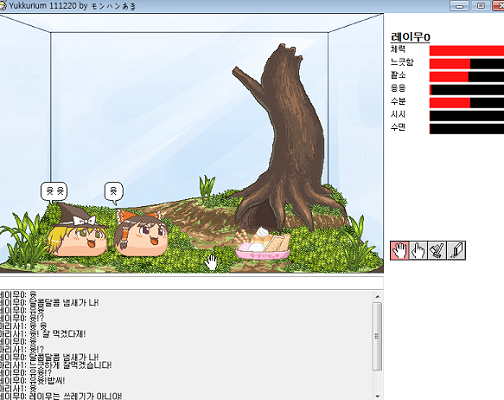Select the hammer tool

coord(437,250)
